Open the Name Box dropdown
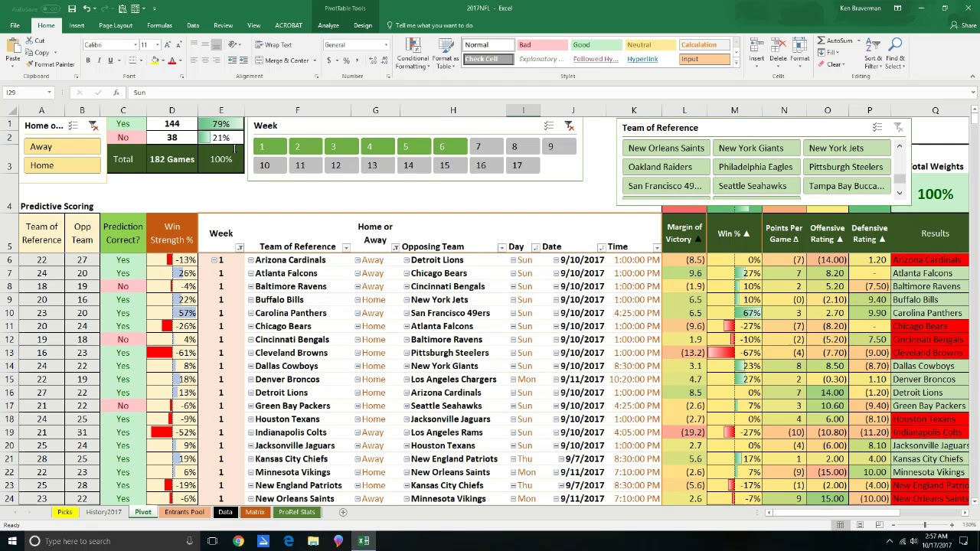Image resolution: width=980 pixels, height=551 pixels. click(49, 93)
